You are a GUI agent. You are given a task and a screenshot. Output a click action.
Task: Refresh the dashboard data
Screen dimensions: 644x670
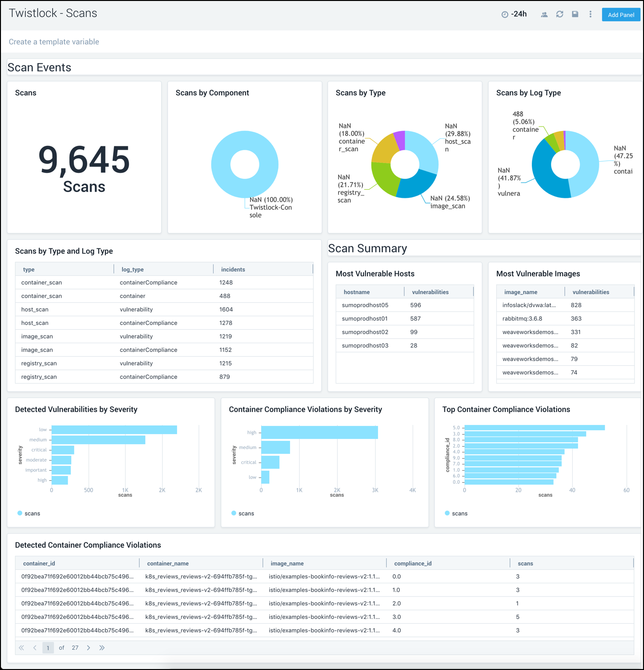click(559, 14)
